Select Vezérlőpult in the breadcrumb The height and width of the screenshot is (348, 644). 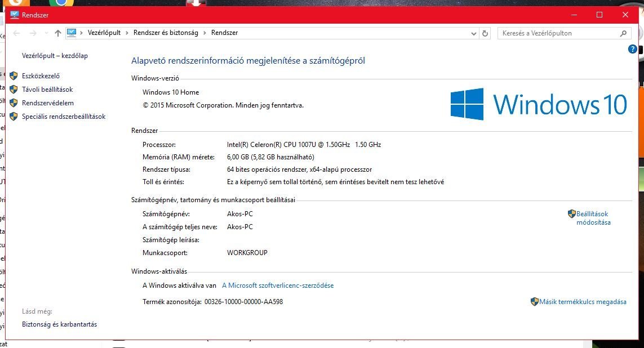104,33
